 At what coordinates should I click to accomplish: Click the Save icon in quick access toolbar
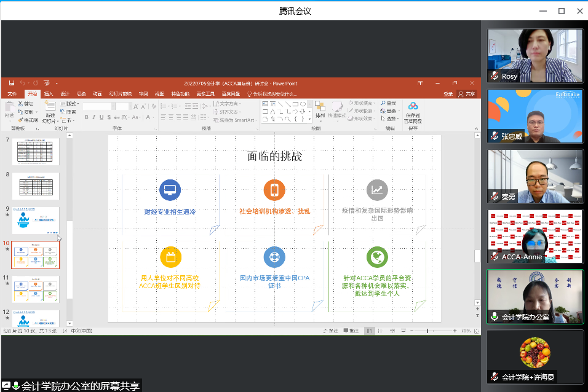point(12,83)
